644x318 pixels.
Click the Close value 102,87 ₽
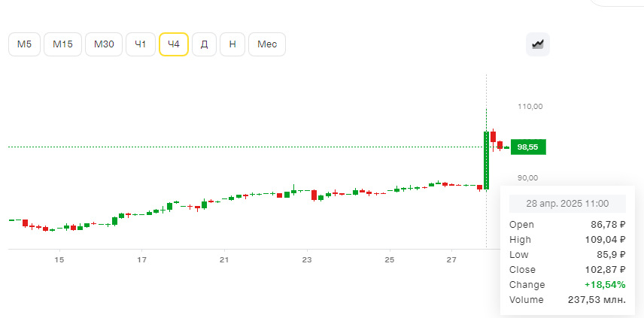point(606,270)
